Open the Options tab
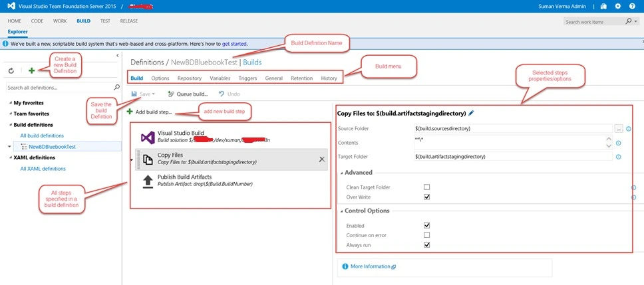This screenshot has height=285, width=644. tap(160, 78)
